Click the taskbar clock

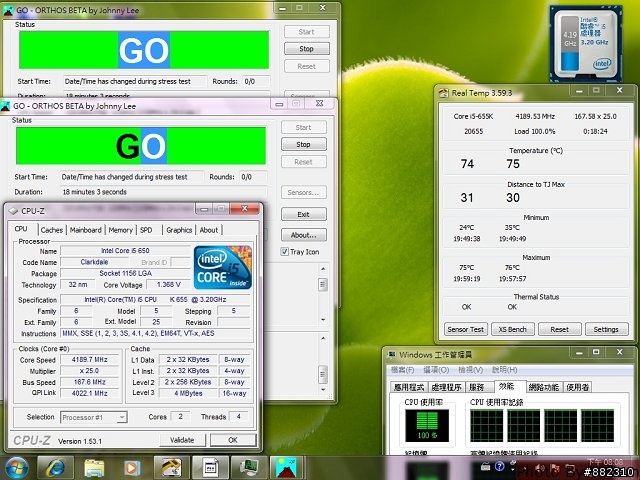604,462
